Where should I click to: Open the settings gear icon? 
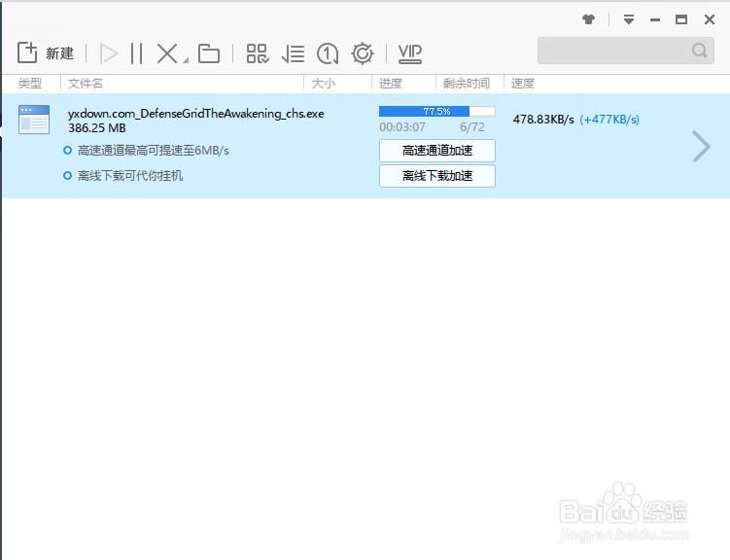click(x=363, y=53)
